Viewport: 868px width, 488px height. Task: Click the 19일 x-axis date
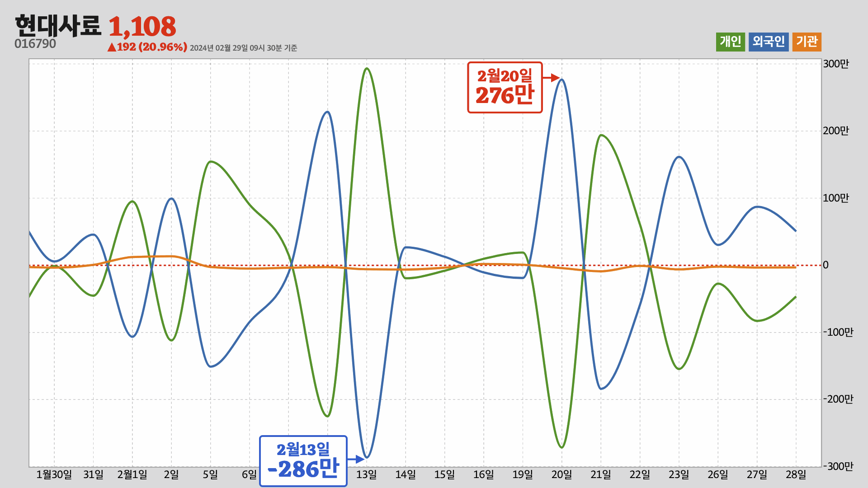pyautogui.click(x=523, y=474)
